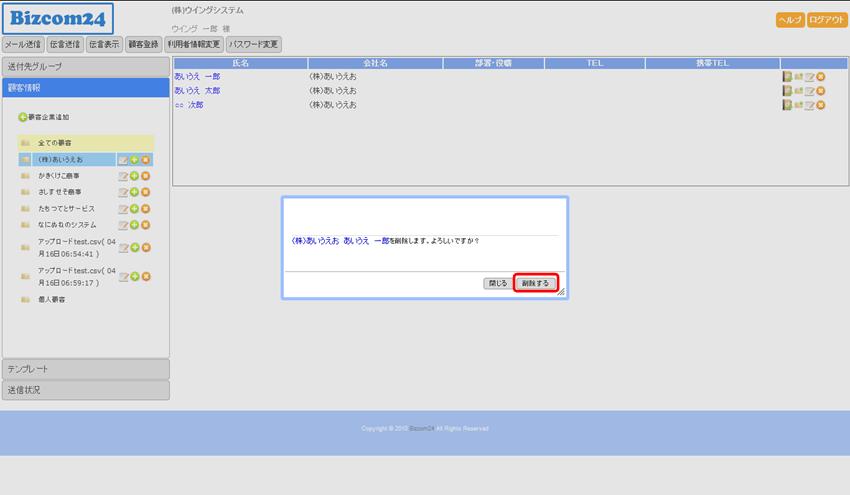Viewport: 850px width, 495px height.
Task: Expand the テンプレート accordion section
Action: (x=86, y=369)
